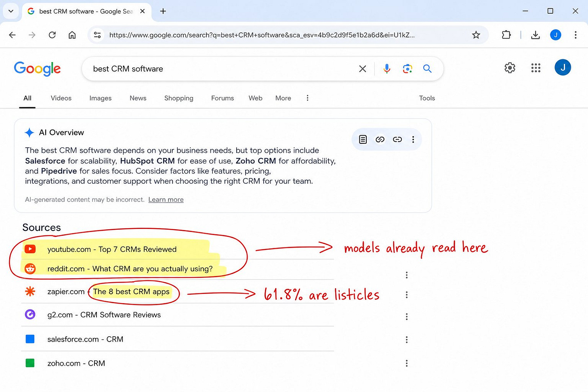Close the 'best CRM software' browser tab

(143, 11)
